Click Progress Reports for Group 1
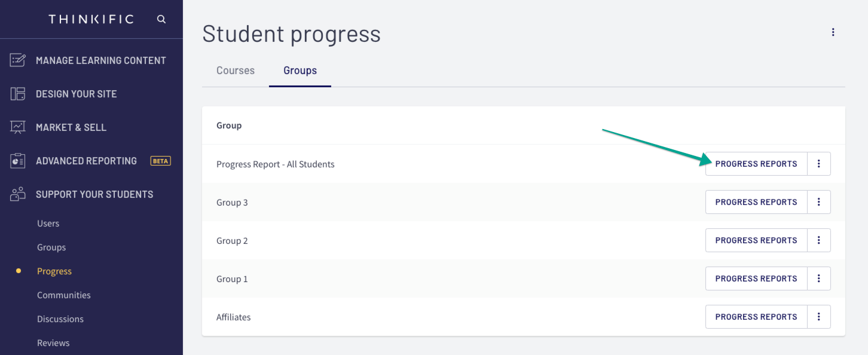This screenshot has width=868, height=355. click(x=756, y=279)
